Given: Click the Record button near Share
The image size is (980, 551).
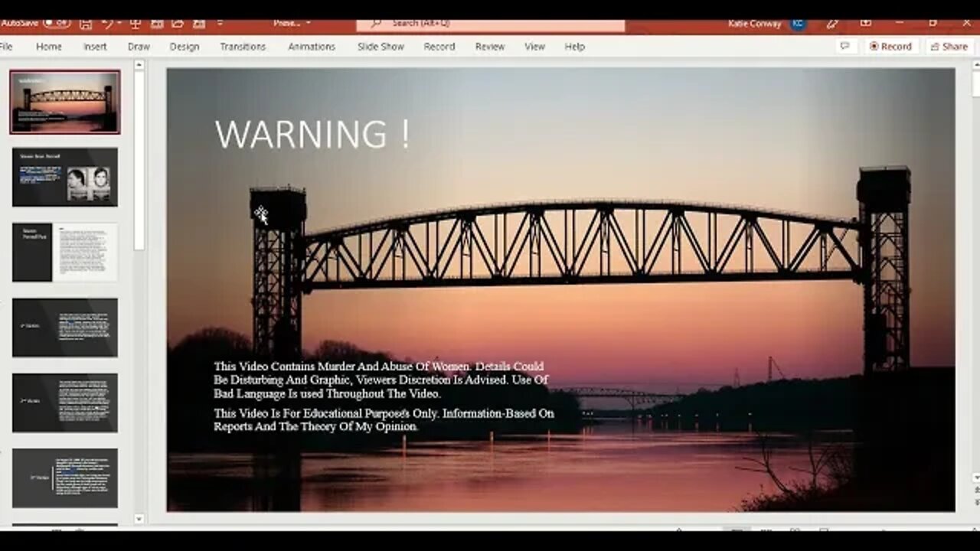Looking at the screenshot, I should pos(890,47).
